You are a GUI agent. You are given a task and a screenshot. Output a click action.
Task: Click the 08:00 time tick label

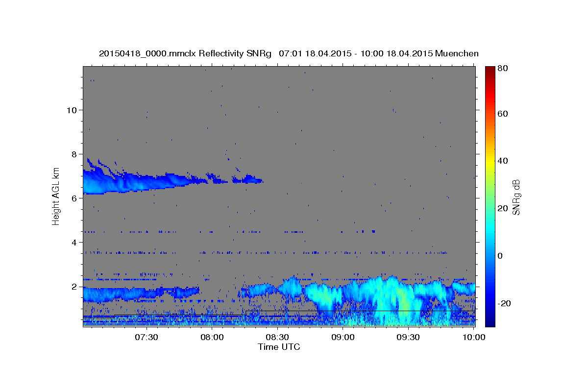[x=212, y=338]
